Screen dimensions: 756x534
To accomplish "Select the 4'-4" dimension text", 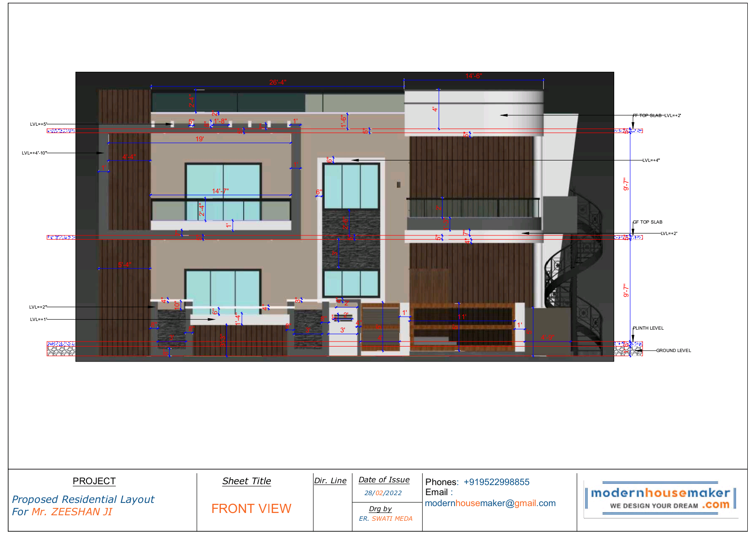I will pyautogui.click(x=129, y=157).
